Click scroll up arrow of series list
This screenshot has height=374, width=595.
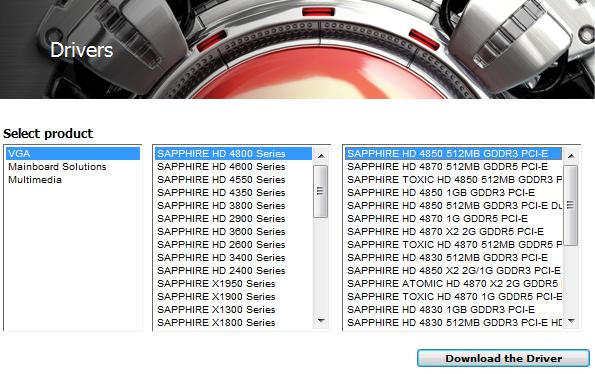[x=321, y=156]
